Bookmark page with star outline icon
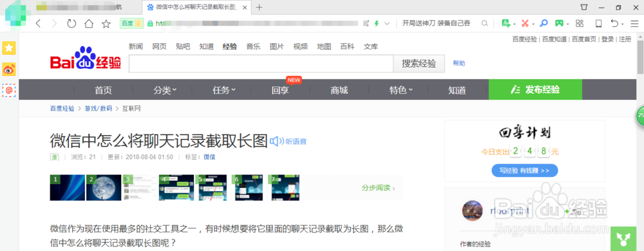644x251 pixels. click(x=106, y=24)
